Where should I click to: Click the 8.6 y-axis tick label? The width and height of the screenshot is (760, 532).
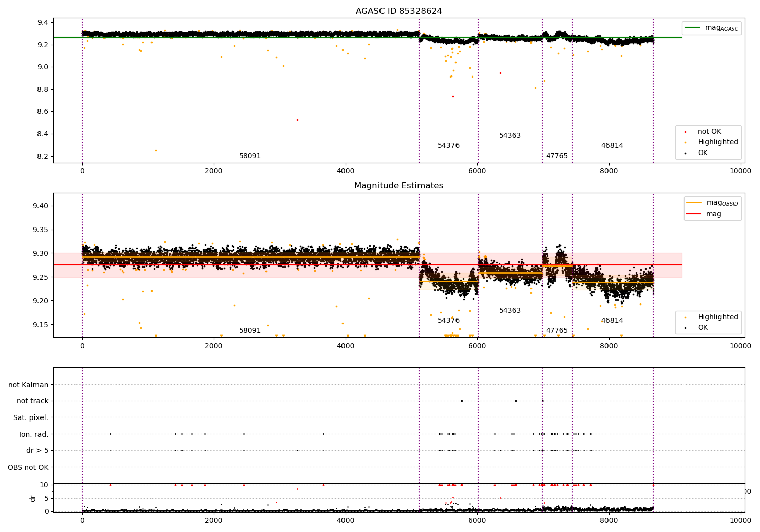(x=43, y=112)
